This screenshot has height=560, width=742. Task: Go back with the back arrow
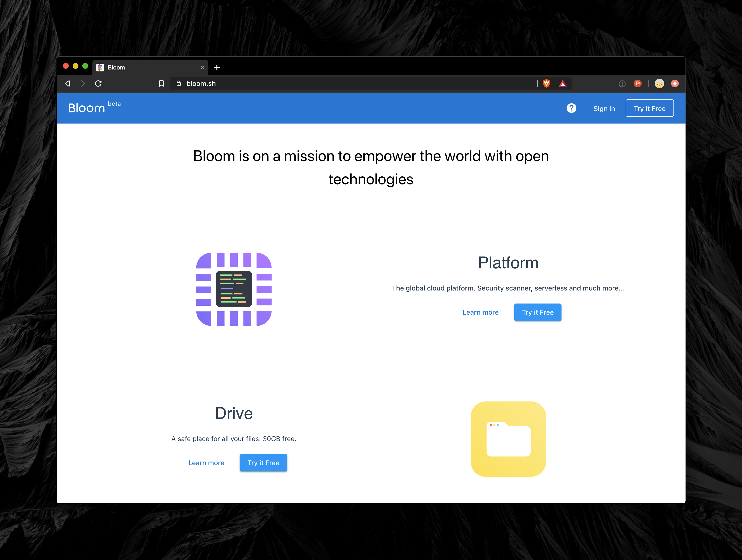[x=67, y=83]
